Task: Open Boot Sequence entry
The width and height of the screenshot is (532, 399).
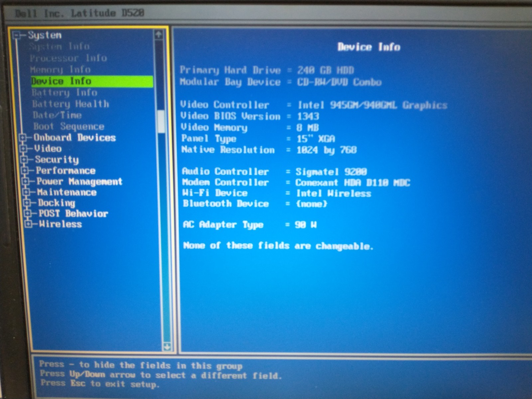Action: click(x=69, y=127)
